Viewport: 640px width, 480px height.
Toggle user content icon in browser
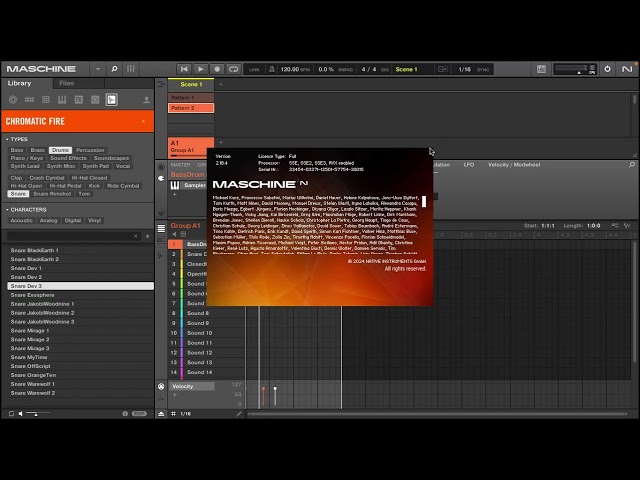click(x=147, y=100)
